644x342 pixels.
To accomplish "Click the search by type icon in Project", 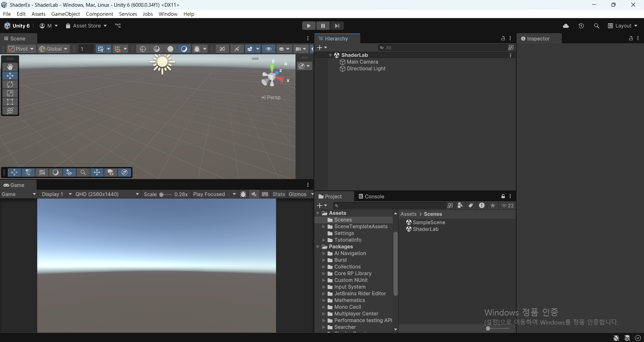I will tap(460, 206).
